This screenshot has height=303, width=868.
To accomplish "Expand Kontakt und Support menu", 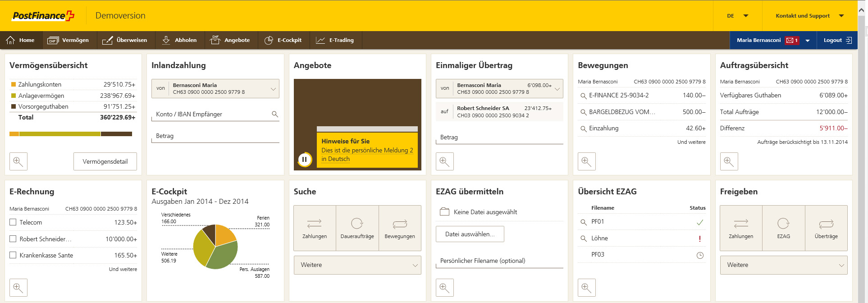I will coord(809,16).
